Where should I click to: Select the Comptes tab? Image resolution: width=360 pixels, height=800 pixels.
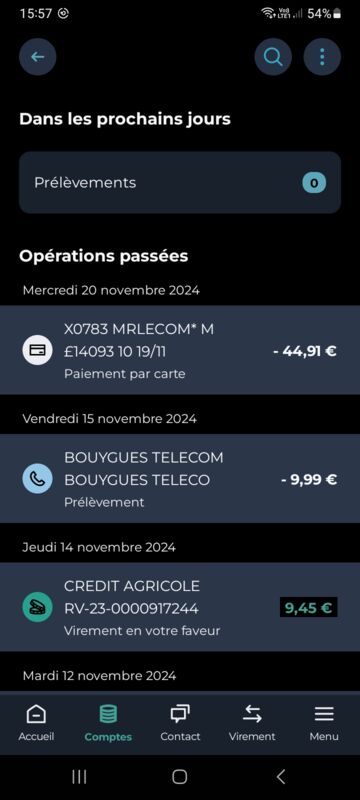coord(108,723)
